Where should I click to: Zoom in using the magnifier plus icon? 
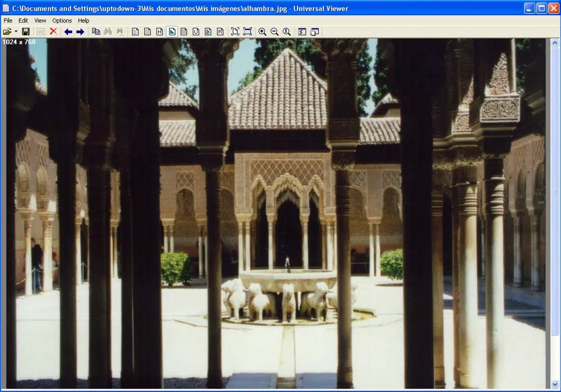pyautogui.click(x=262, y=32)
